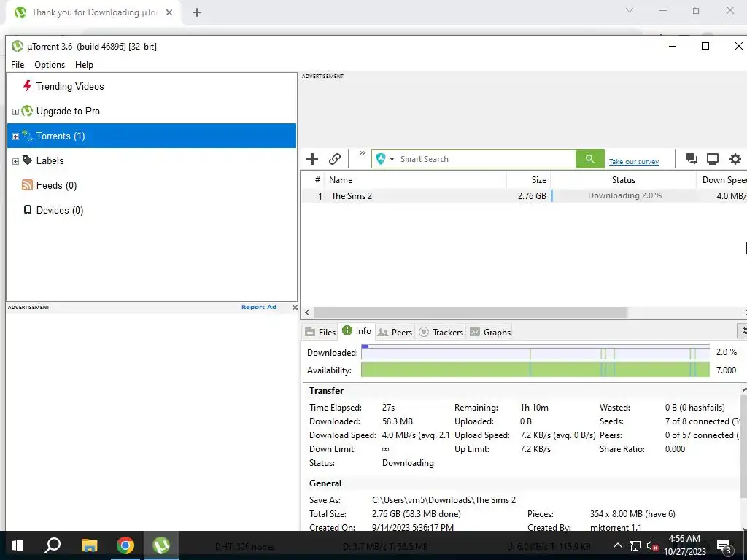Screen dimensions: 747x560
Task: Open the Help menu
Action: point(84,65)
